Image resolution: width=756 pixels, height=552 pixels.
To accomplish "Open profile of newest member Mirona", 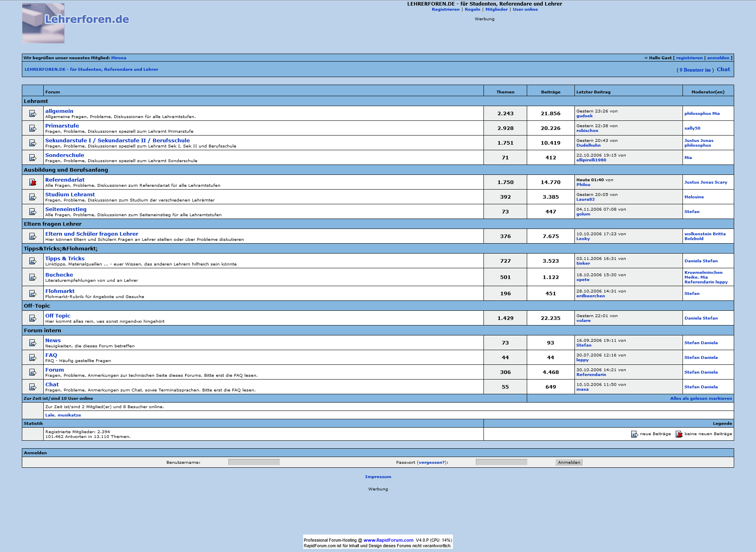I will (x=118, y=58).
